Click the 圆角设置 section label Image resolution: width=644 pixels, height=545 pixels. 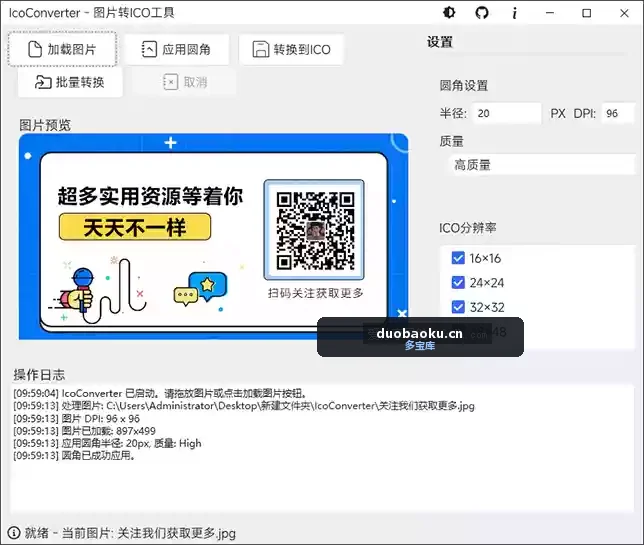point(464,85)
